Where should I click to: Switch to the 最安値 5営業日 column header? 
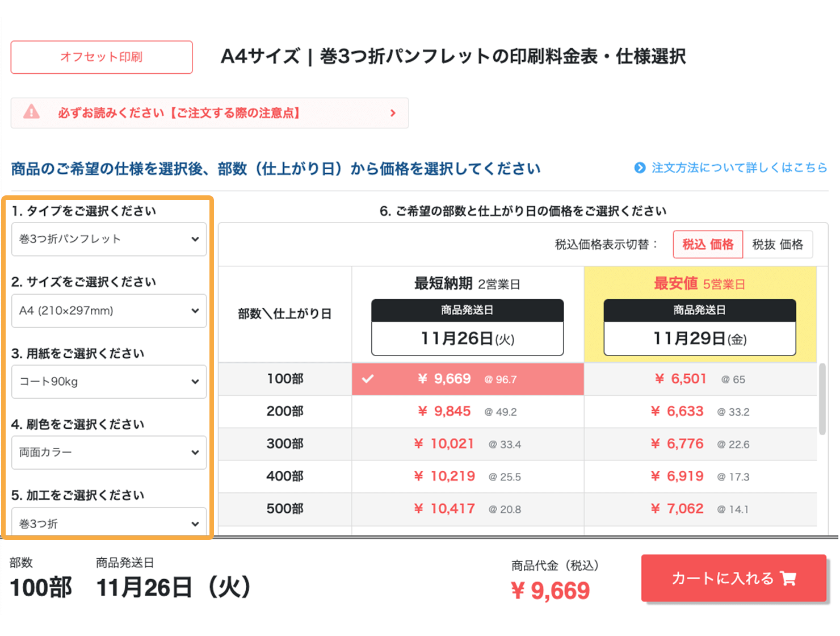pyautogui.click(x=699, y=284)
